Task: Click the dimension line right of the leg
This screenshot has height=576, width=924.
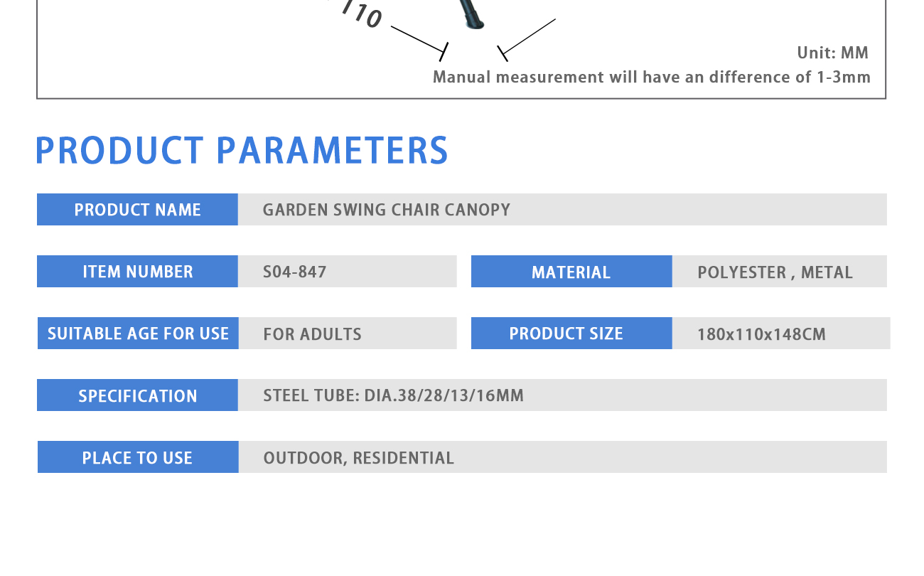Action: click(x=527, y=40)
